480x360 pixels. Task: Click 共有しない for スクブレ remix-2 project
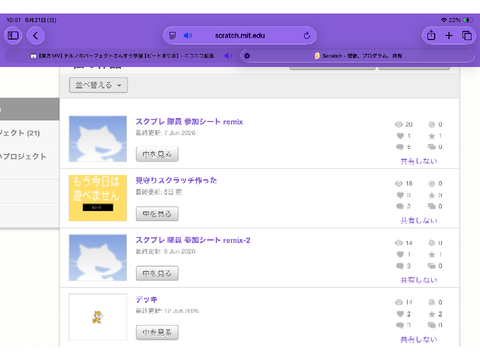[x=419, y=280]
